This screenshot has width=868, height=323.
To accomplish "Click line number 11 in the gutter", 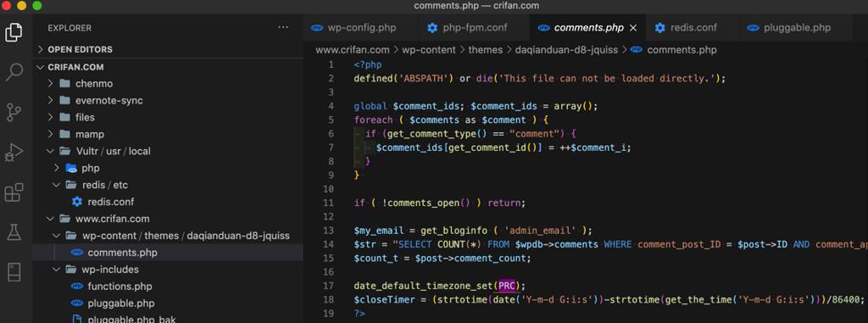I will pyautogui.click(x=329, y=203).
